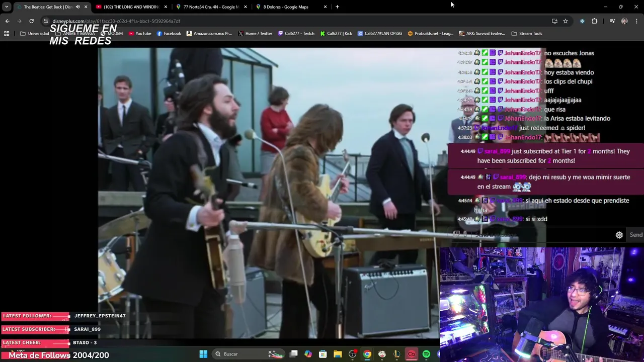644x362 pixels.
Task: Click the Buscar taskbar search box
Action: click(249, 354)
